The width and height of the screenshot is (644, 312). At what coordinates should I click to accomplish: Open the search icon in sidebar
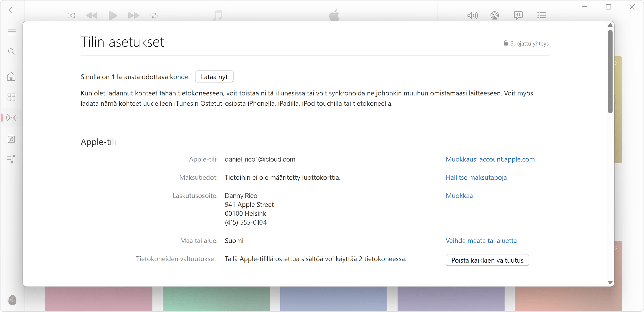coord(11,52)
